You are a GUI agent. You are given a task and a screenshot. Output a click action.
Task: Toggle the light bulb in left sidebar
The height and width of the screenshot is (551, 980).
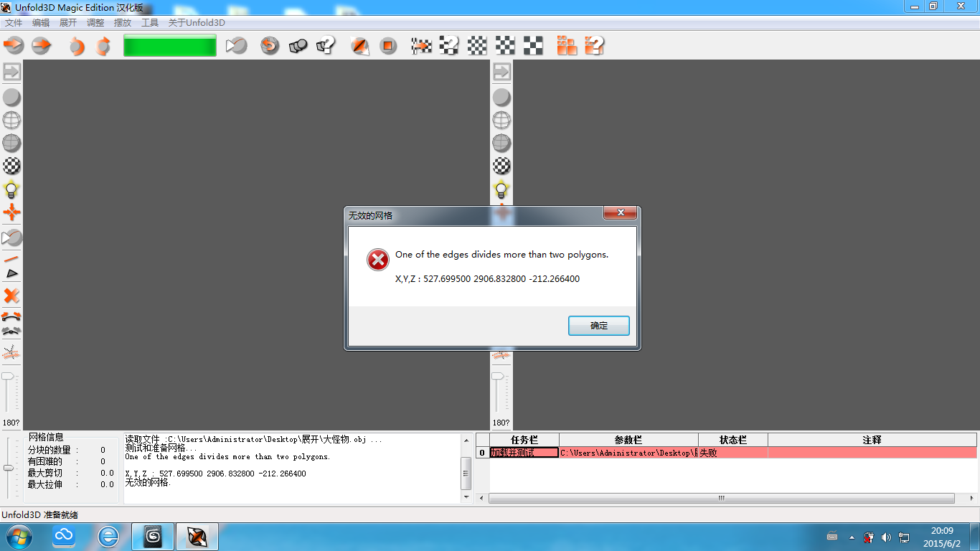click(x=11, y=189)
